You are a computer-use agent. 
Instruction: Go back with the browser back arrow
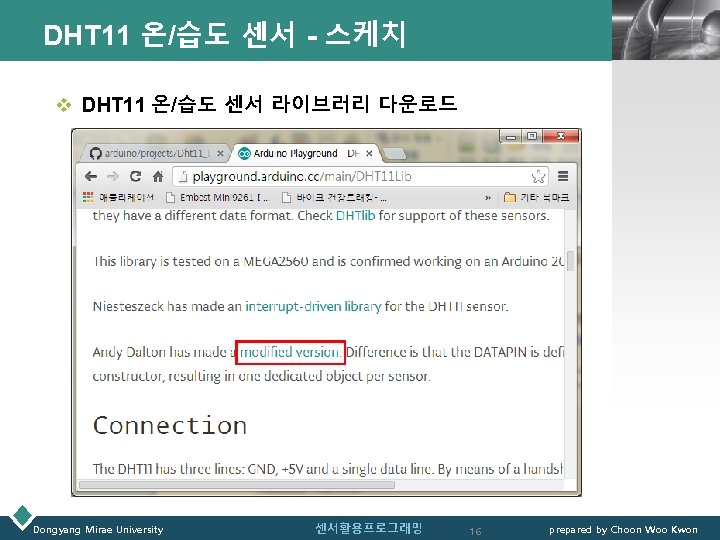point(91,176)
